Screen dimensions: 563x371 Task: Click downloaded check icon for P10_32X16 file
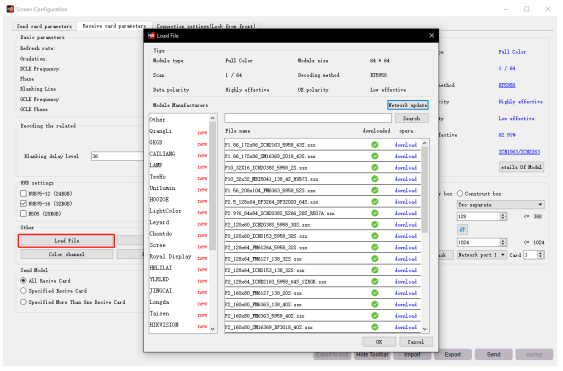point(374,168)
